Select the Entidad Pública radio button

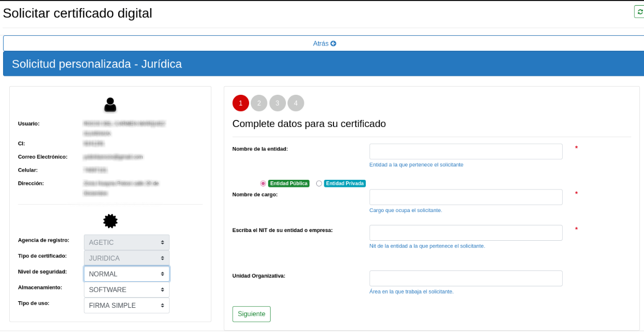click(x=263, y=183)
